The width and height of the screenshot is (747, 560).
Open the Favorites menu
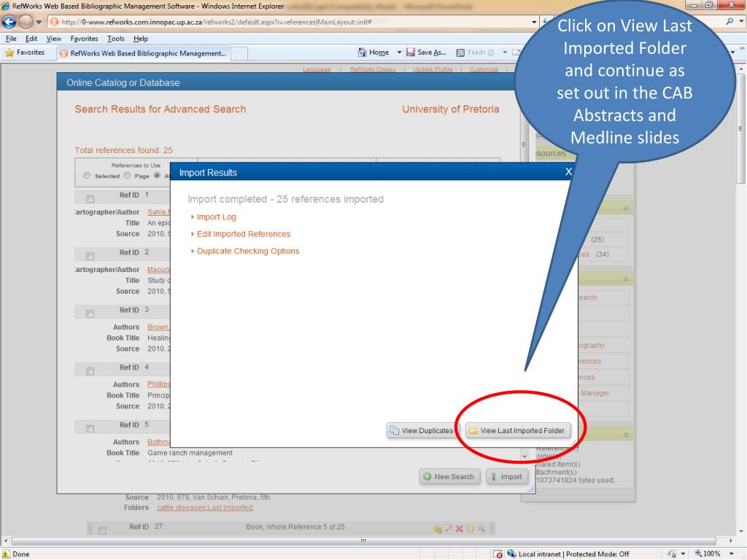point(84,39)
